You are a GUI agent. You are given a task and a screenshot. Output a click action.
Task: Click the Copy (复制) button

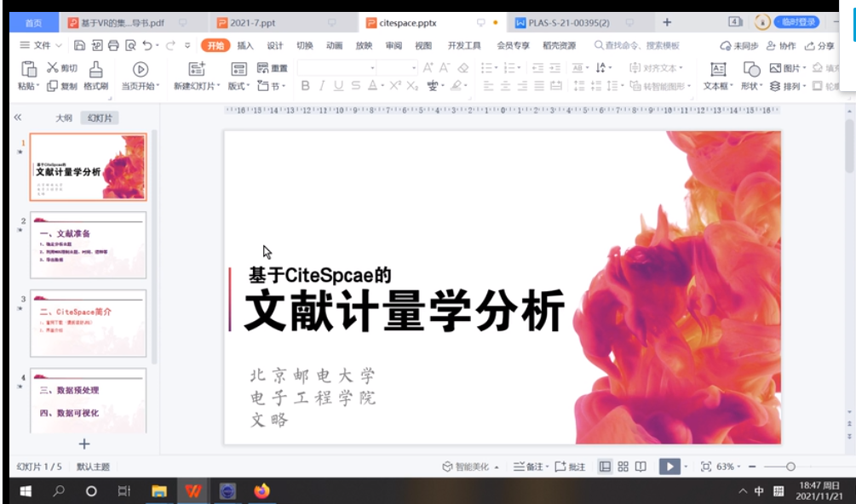pos(62,86)
